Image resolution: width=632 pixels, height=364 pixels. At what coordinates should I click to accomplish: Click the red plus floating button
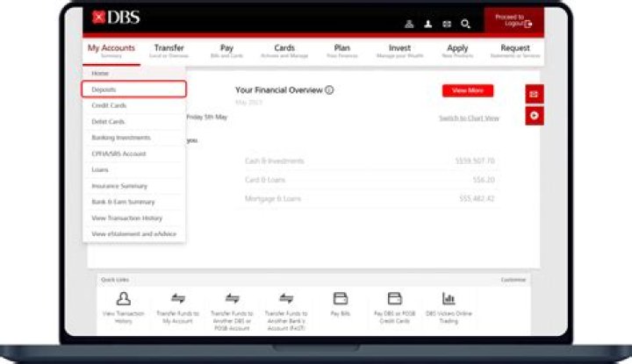coord(534,116)
